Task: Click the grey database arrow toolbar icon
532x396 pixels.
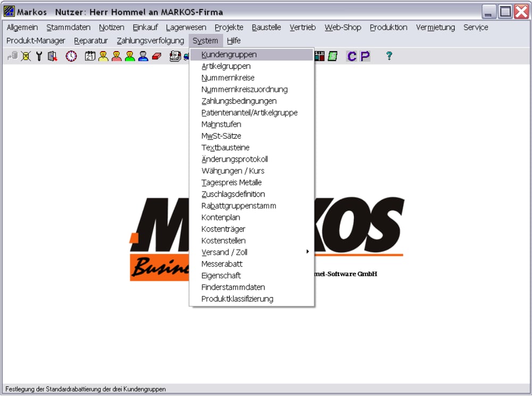Action: 13,56
